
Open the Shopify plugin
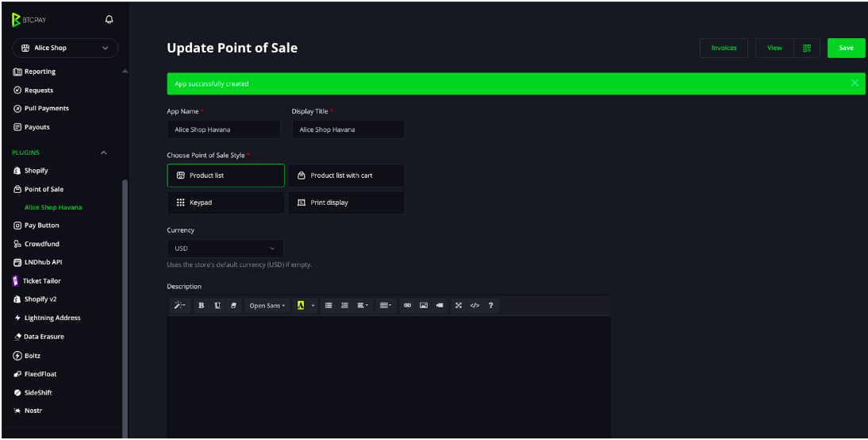tap(30, 171)
